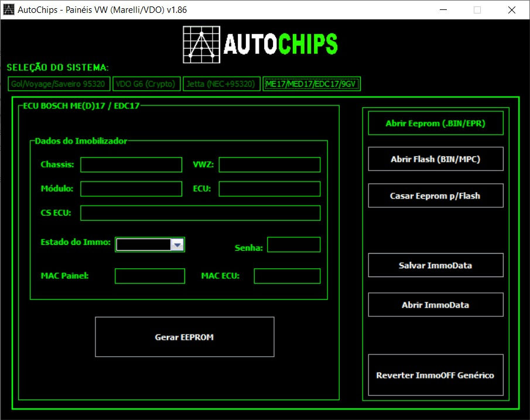
Task: Select the ME17/MED17/EDC17/9GV tab
Action: click(312, 84)
